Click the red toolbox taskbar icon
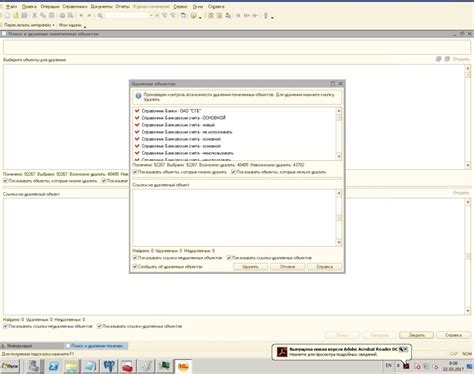Image resolution: width=474 pixels, height=374 pixels. 127,366
